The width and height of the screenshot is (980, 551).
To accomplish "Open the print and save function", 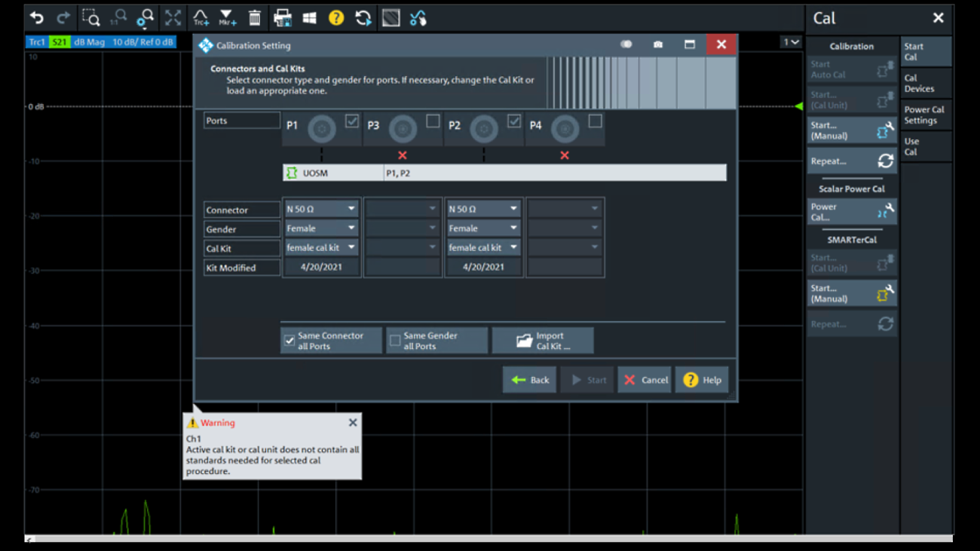I will pyautogui.click(x=283, y=17).
